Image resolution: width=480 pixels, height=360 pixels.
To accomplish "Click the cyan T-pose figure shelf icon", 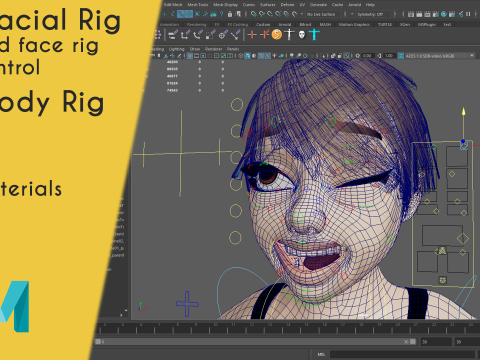I will click(x=314, y=34).
